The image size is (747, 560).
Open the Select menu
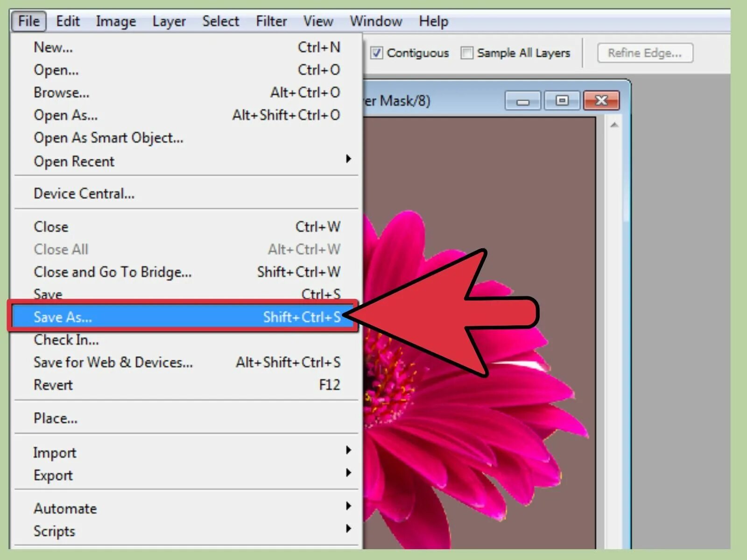[x=220, y=21]
